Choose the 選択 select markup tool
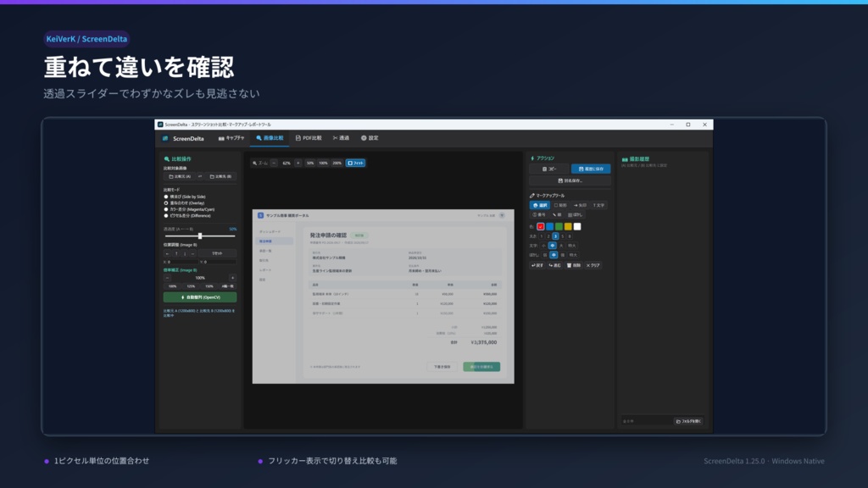The width and height of the screenshot is (868, 488). pyautogui.click(x=540, y=205)
